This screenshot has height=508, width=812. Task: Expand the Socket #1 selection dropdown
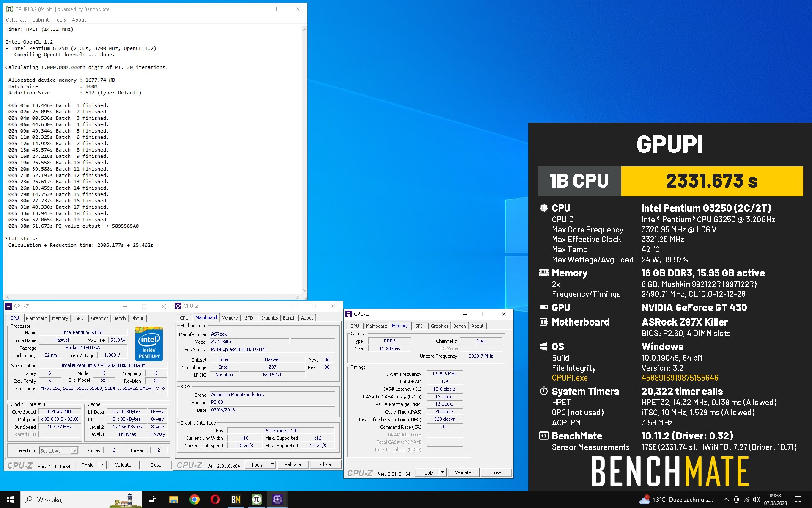[x=74, y=451]
